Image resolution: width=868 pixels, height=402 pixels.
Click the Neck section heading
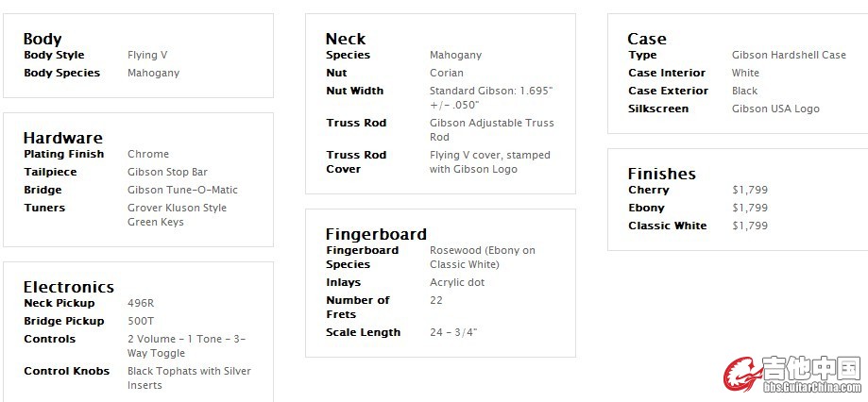click(346, 40)
